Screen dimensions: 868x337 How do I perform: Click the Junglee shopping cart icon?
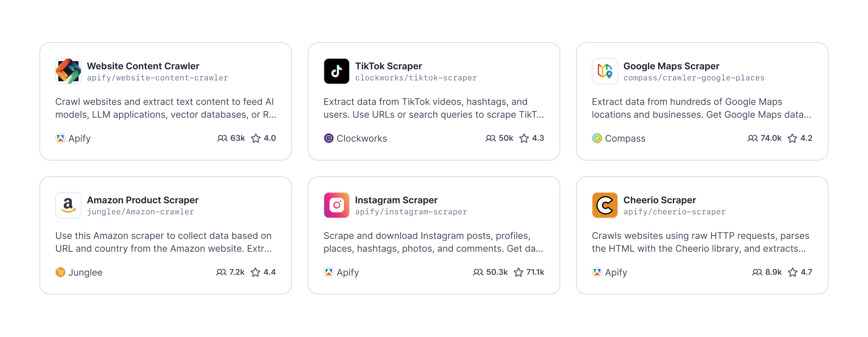[x=60, y=272]
